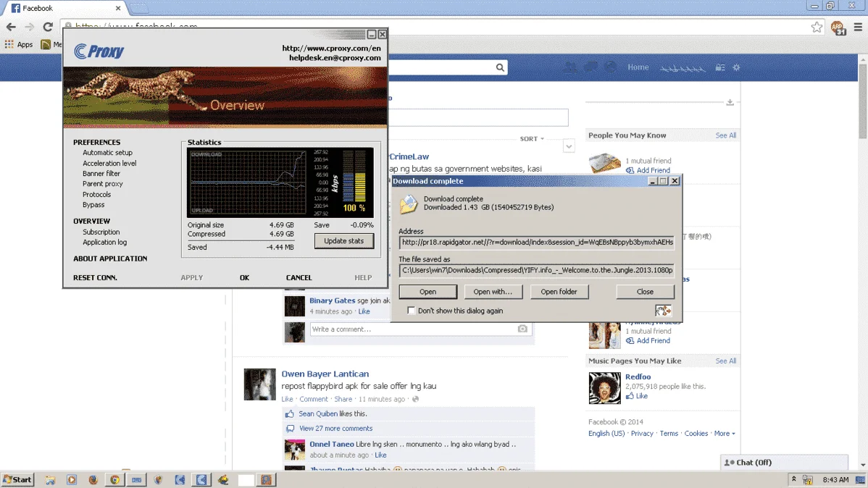Click See All for Music Pages
The width and height of the screenshot is (868, 488).
pyautogui.click(x=726, y=361)
